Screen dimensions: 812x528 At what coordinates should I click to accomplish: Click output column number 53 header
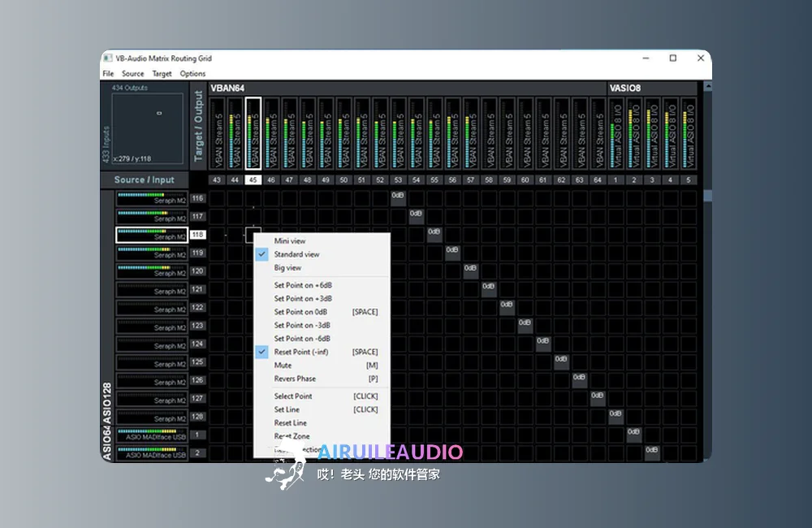tap(398, 180)
